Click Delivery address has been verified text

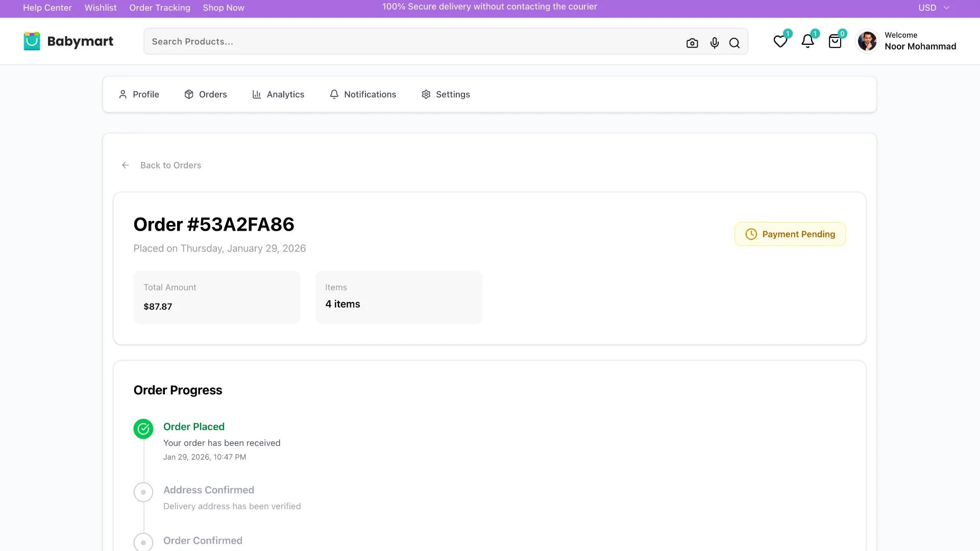point(232,506)
